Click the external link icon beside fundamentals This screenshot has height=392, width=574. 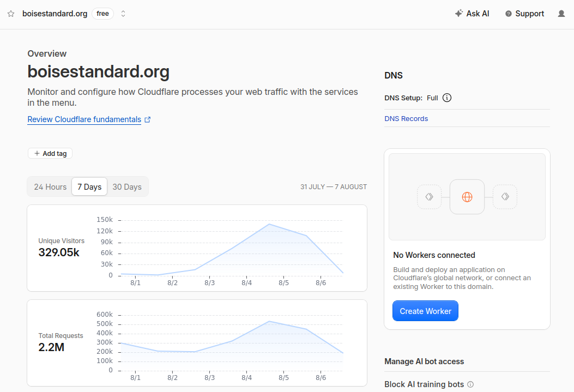pyautogui.click(x=148, y=120)
